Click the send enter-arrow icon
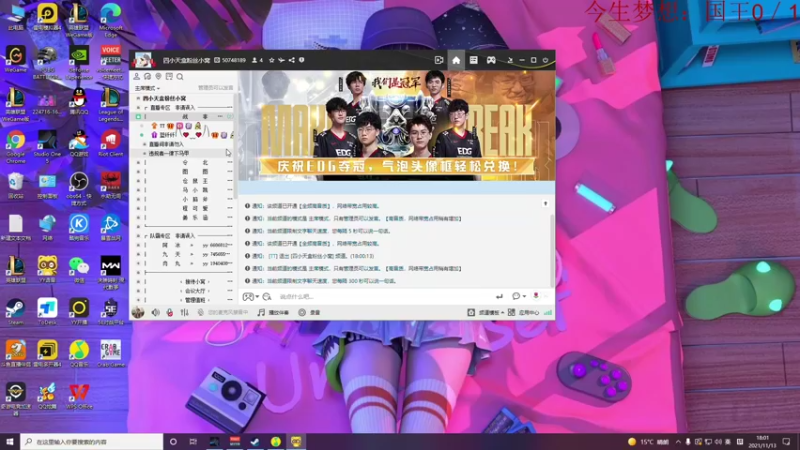The height and width of the screenshot is (450, 800). 499,296
